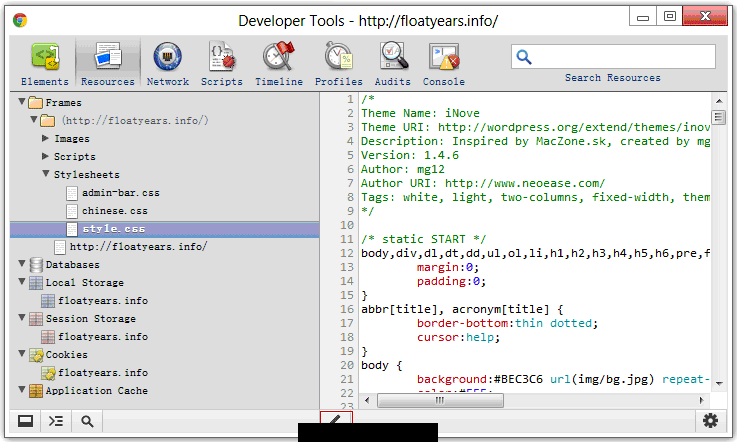
Task: Expand the Scripts folder in tree
Action: point(45,156)
